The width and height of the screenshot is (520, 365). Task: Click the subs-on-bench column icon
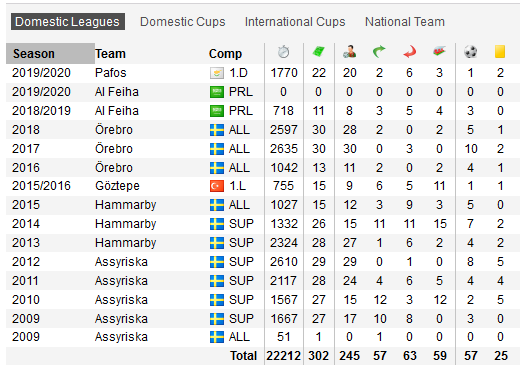coord(439,52)
